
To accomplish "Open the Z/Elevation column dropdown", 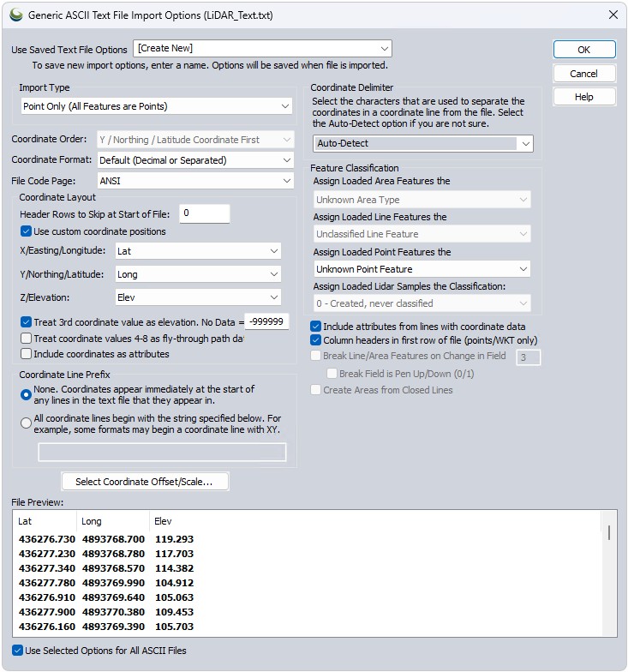I will [198, 297].
